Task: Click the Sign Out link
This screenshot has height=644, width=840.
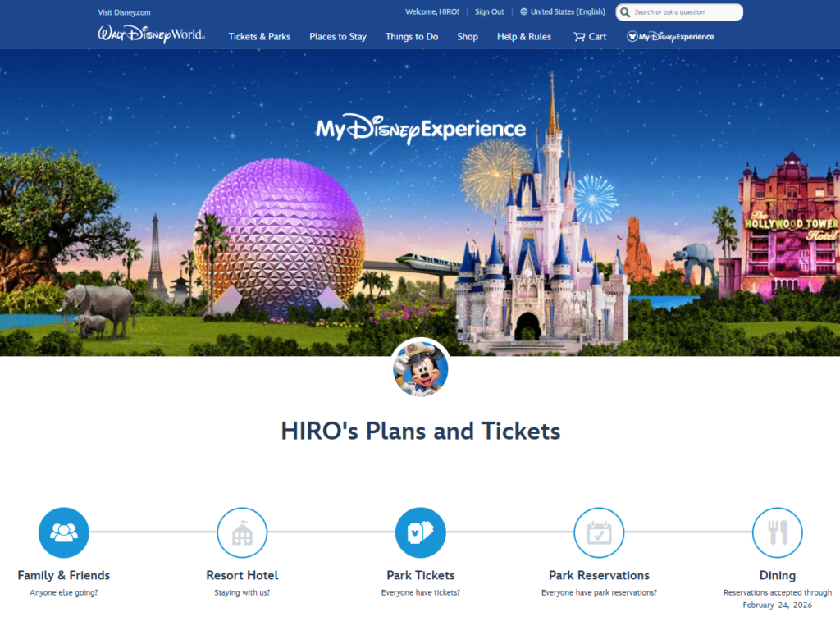Action: pyautogui.click(x=489, y=12)
